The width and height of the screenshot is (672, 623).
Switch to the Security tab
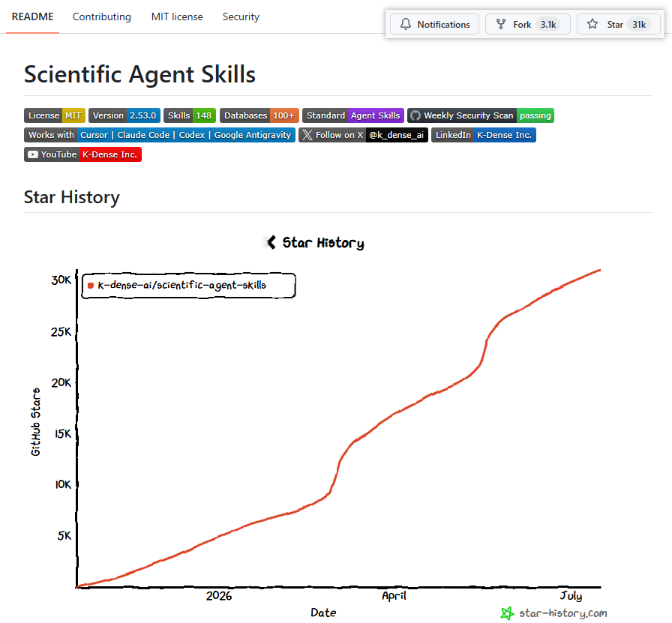241,16
